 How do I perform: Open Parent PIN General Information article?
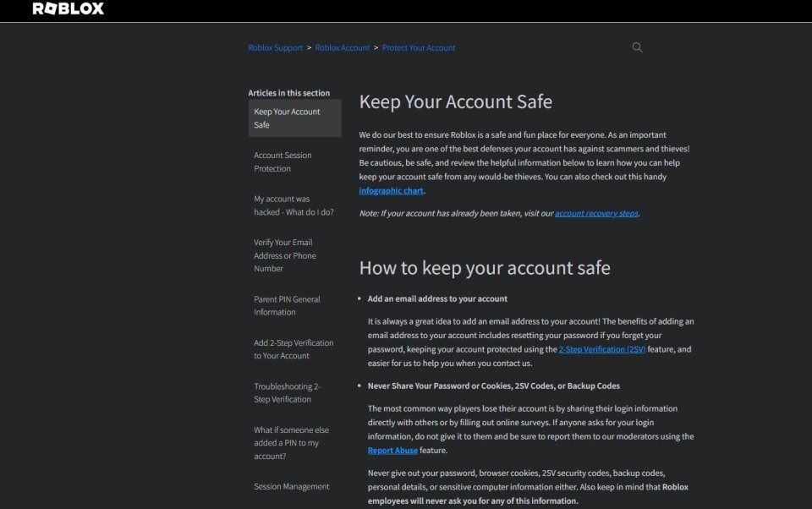pos(287,305)
